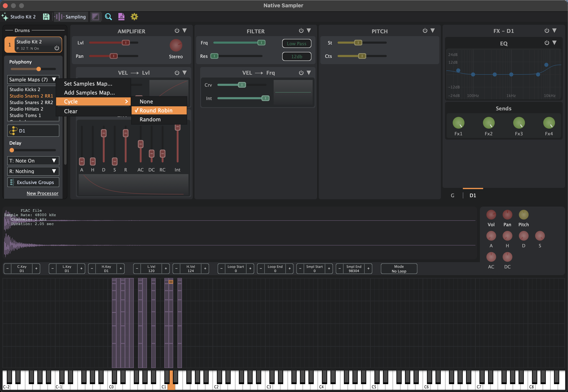Click the Exclusive Groups icon

coord(12,182)
